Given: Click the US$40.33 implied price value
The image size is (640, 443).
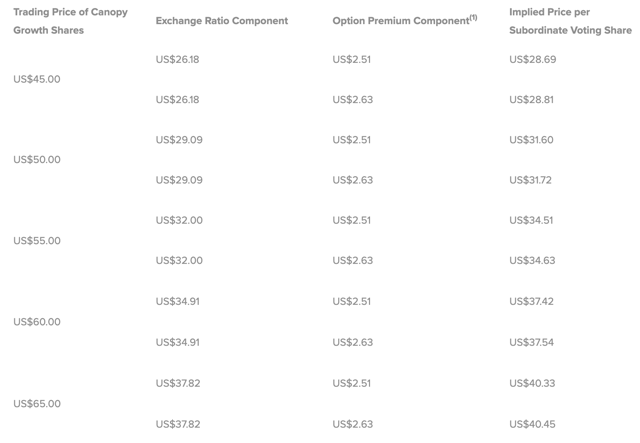Looking at the screenshot, I should pyautogui.click(x=532, y=383).
